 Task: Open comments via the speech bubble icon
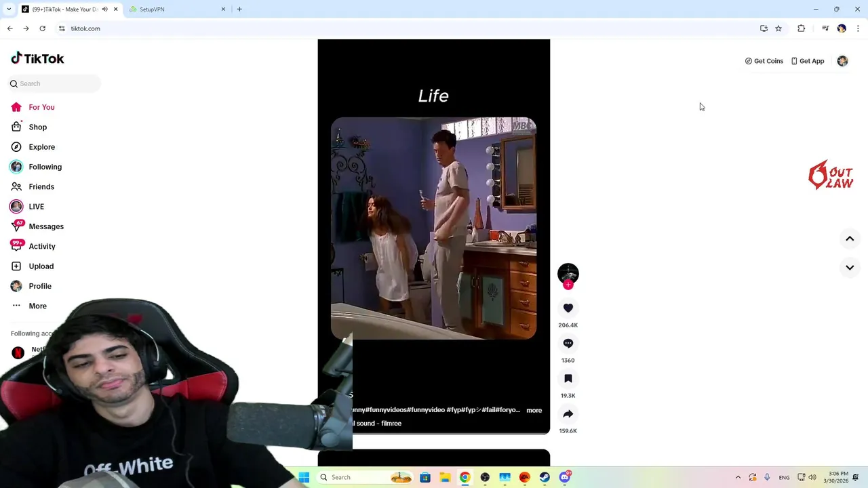[x=568, y=344]
